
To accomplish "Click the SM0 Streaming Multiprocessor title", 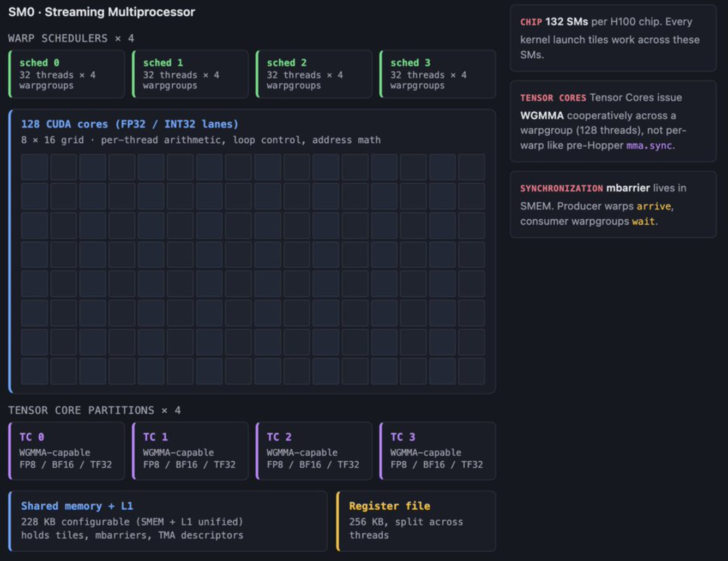I will point(101,12).
